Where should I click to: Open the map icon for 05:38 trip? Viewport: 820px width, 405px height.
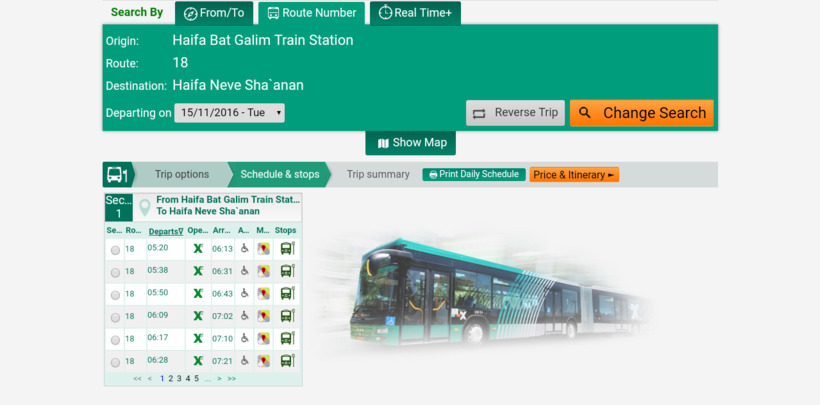click(x=264, y=272)
